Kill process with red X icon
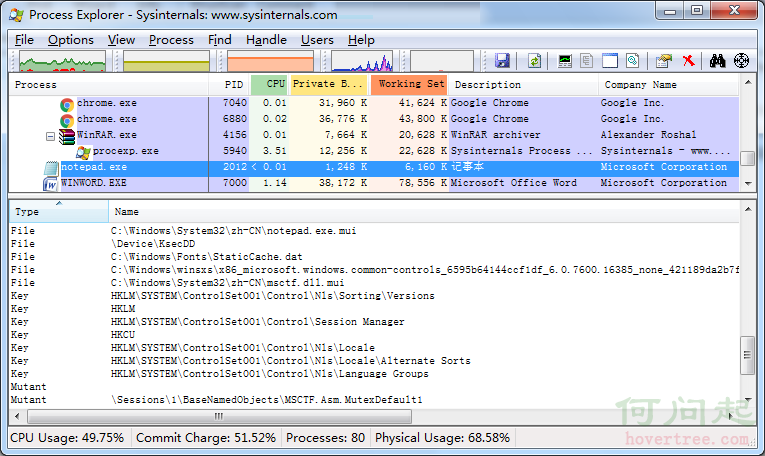This screenshot has width=765, height=456. click(x=688, y=61)
